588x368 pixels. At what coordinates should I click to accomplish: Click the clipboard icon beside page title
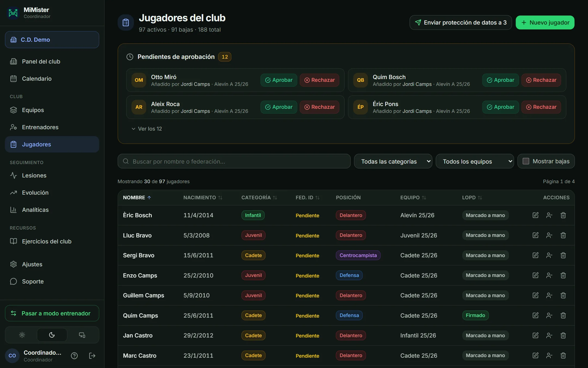[126, 22]
